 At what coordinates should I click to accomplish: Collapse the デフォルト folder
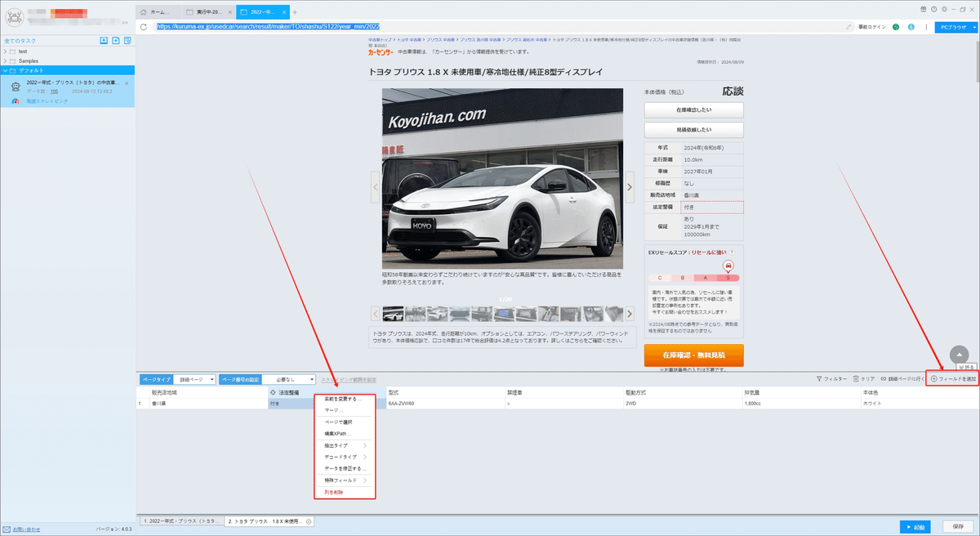tap(6, 70)
